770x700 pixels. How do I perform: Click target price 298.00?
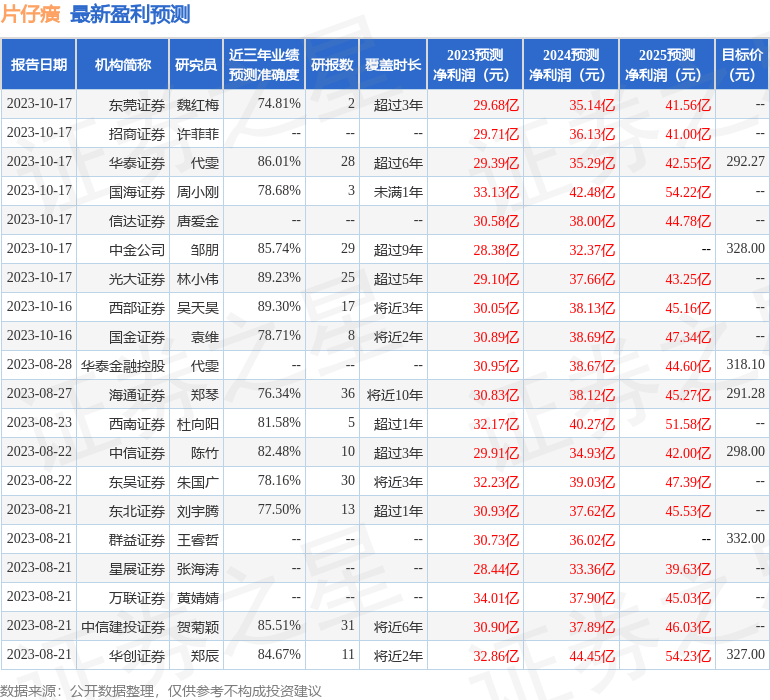pos(745,451)
